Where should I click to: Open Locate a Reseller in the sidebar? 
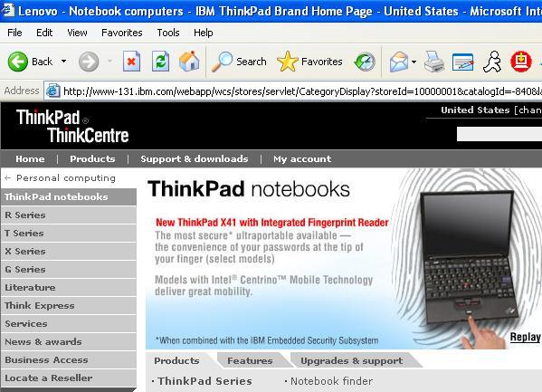69,378
